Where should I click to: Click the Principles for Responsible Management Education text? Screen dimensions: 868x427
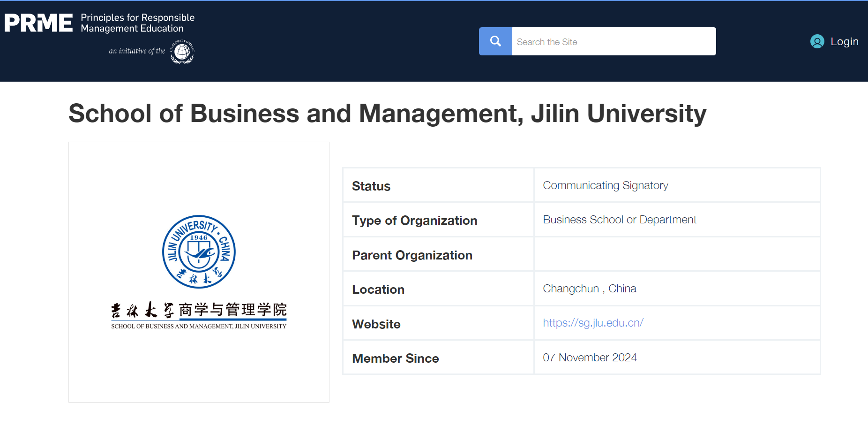[137, 23]
